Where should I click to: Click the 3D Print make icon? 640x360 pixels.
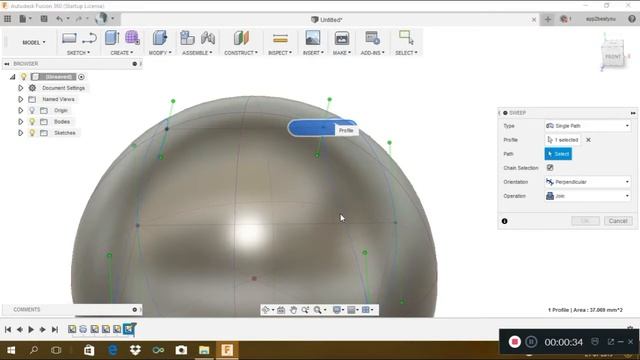(x=342, y=38)
